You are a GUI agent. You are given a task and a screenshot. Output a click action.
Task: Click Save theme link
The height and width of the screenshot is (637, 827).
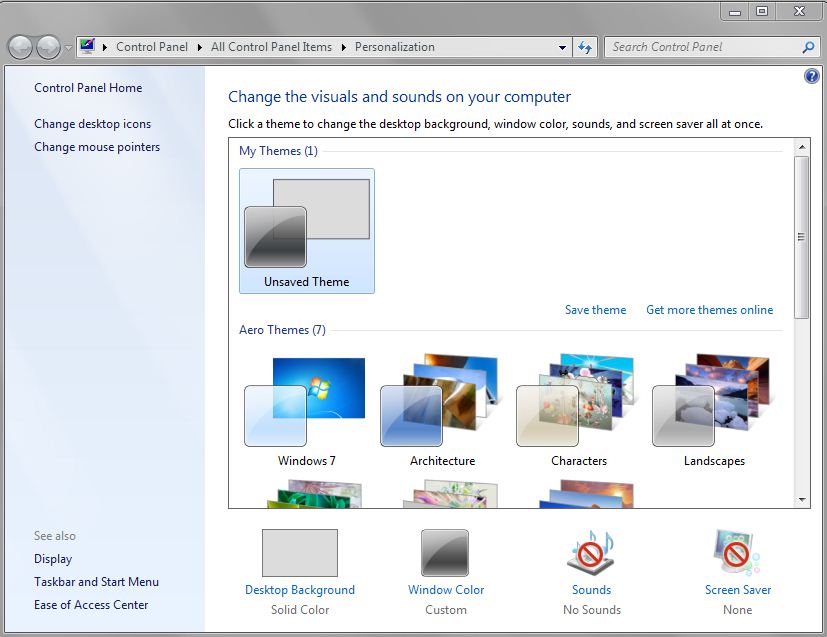pyautogui.click(x=595, y=310)
